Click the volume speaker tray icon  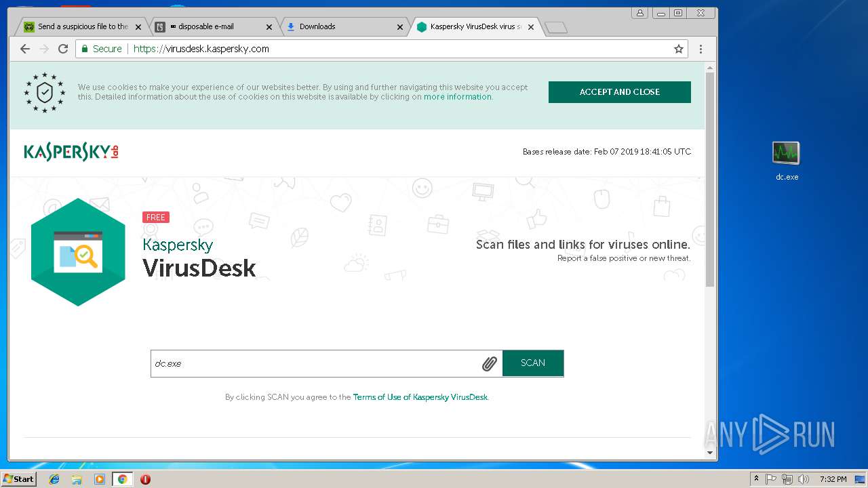804,479
